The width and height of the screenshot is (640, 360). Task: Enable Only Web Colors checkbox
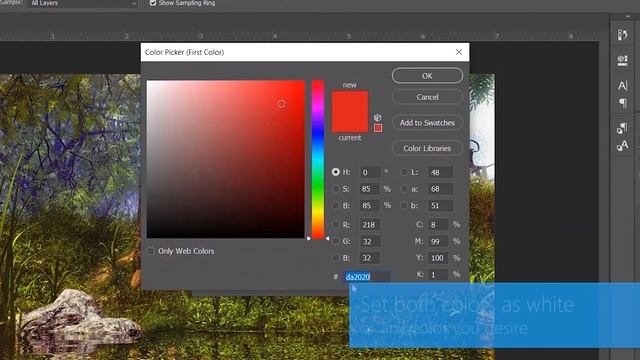click(x=151, y=251)
